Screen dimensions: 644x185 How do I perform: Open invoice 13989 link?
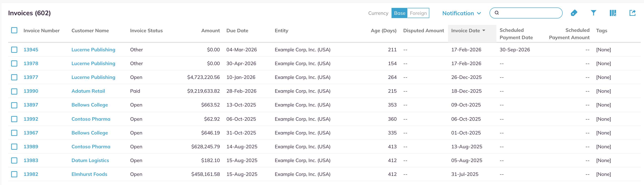click(31, 147)
